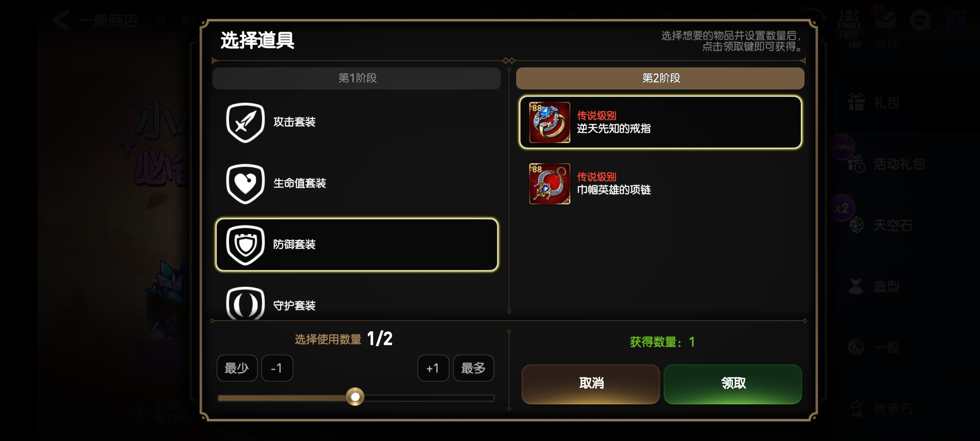The height and width of the screenshot is (441, 980).
Task: Switch to 第1阶段 tab
Action: click(356, 78)
